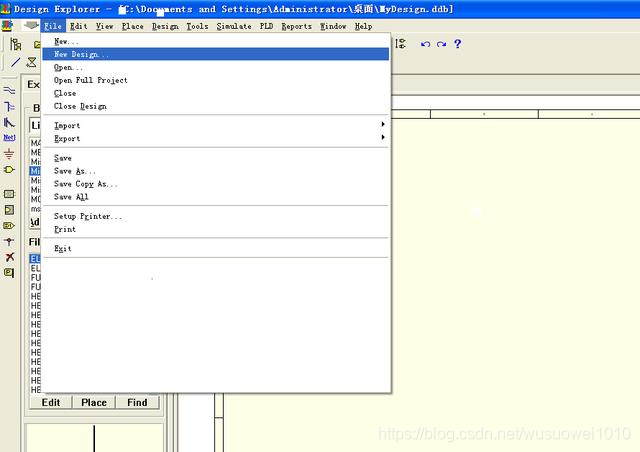Click the Undo arrow icon
Screen dimensions: 640x452
click(425, 44)
